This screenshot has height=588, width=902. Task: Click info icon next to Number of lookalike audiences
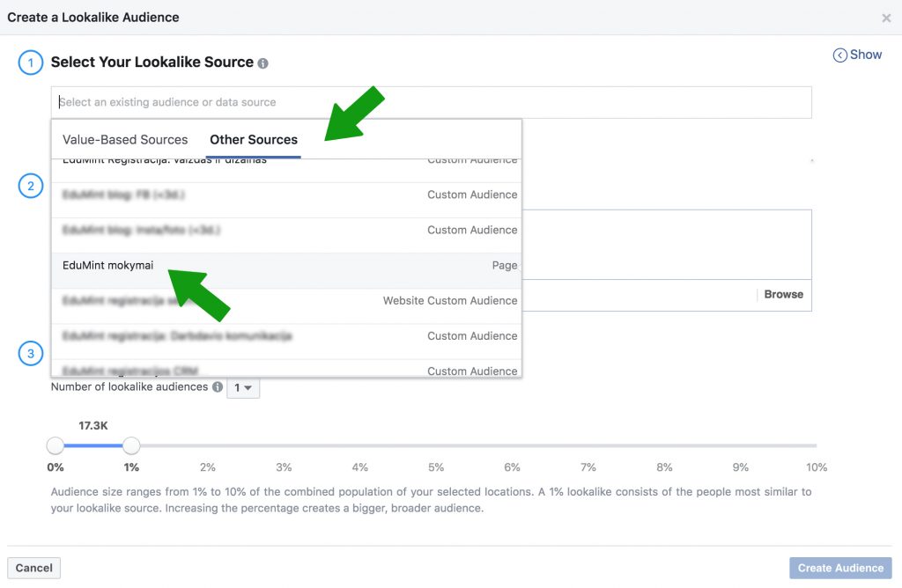coord(218,387)
